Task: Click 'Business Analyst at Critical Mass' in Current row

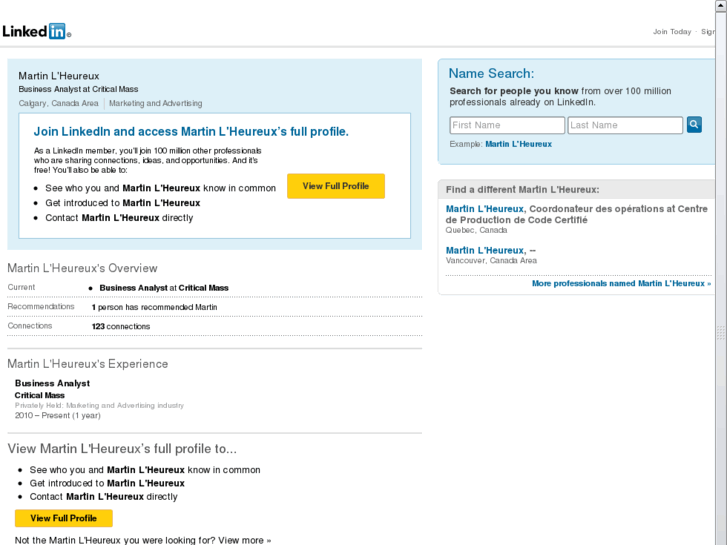Action: tap(164, 288)
